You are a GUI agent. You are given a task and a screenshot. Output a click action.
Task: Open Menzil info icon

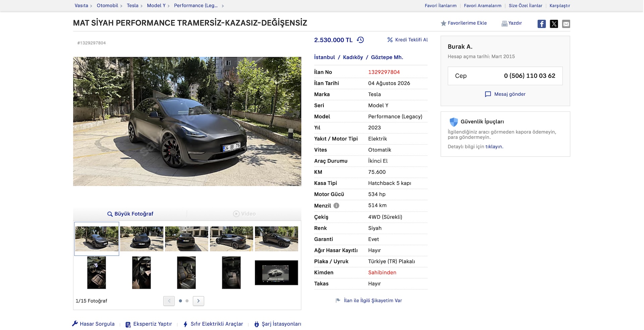(336, 205)
